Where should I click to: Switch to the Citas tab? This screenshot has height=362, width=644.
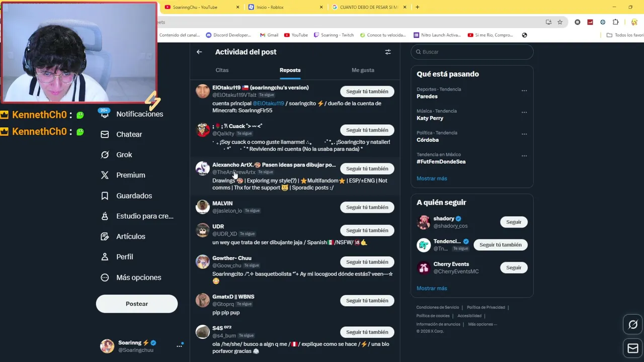point(222,70)
